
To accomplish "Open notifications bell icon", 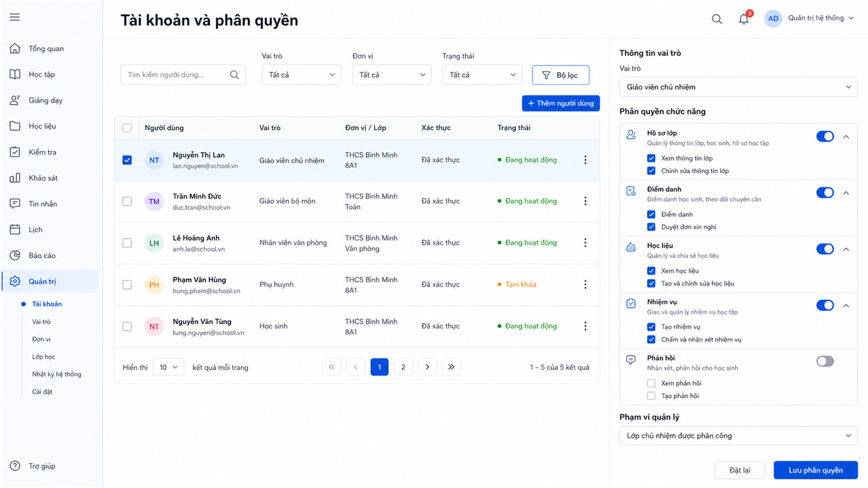I will click(744, 19).
